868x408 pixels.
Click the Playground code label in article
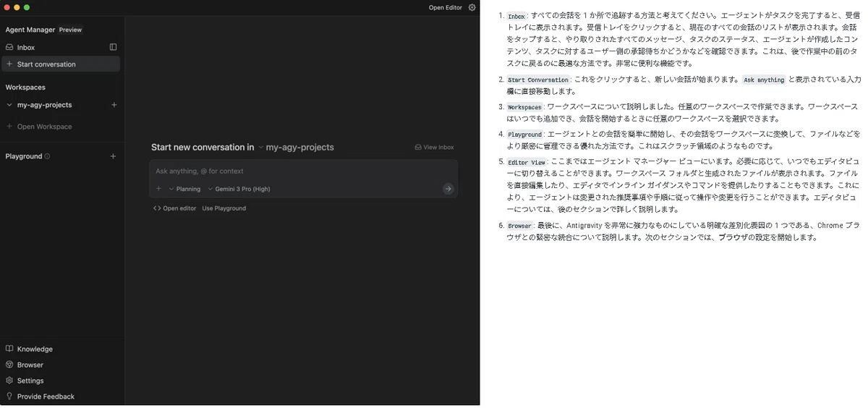(525, 135)
